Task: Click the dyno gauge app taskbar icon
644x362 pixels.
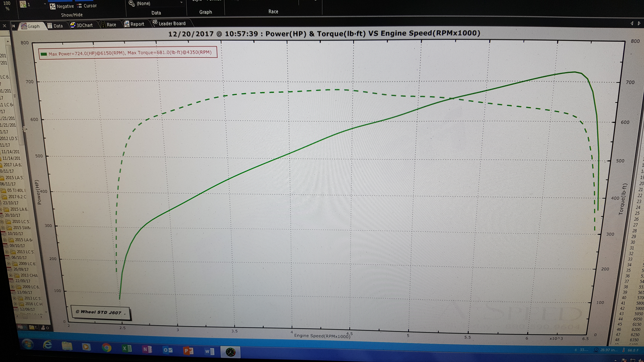Action: pyautogui.click(x=230, y=352)
